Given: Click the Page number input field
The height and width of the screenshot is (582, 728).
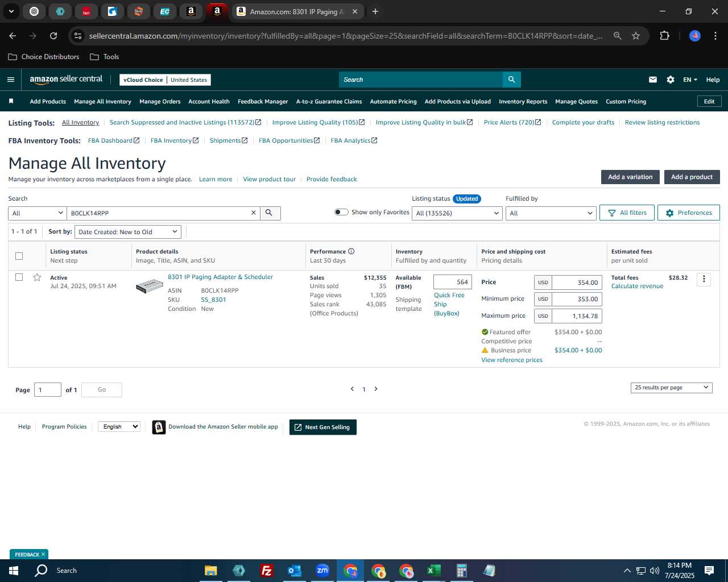Looking at the screenshot, I should [48, 390].
